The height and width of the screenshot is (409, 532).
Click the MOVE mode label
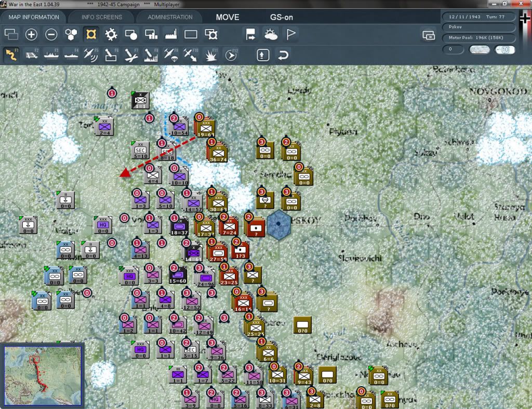[x=228, y=17]
